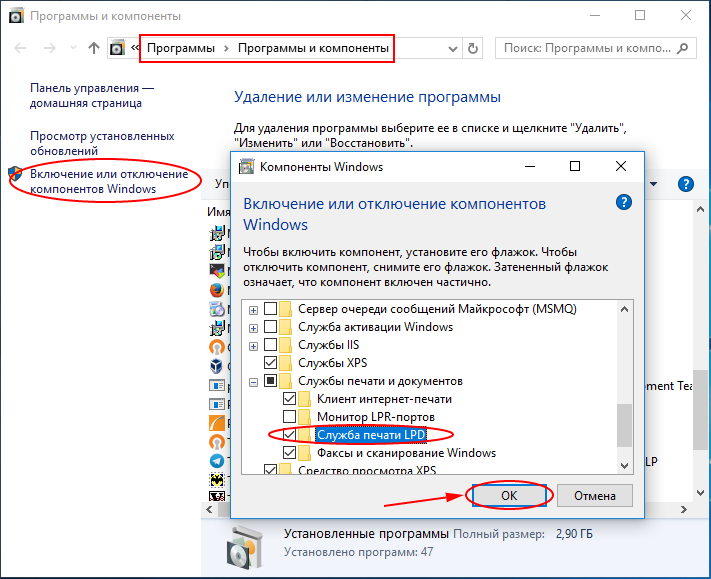Click the Отмена button

click(594, 496)
